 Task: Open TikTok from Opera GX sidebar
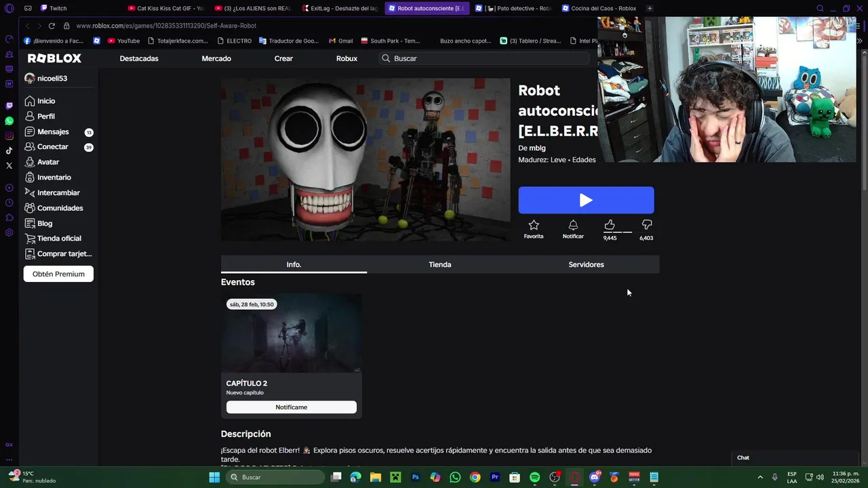coord(9,150)
